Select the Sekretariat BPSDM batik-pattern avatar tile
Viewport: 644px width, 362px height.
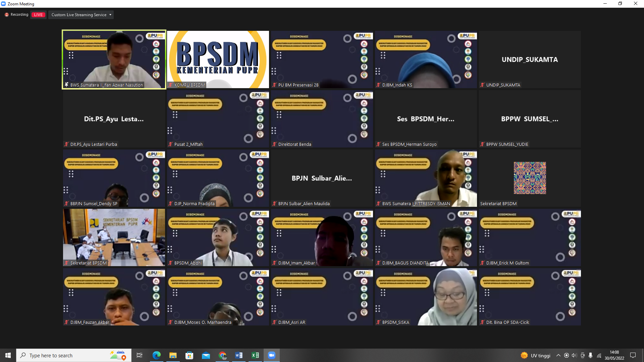pos(530,178)
